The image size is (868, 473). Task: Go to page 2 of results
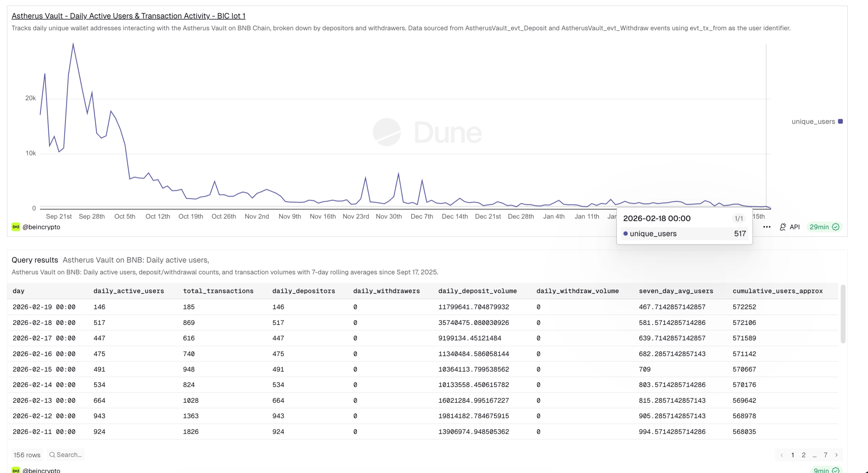tap(804, 455)
